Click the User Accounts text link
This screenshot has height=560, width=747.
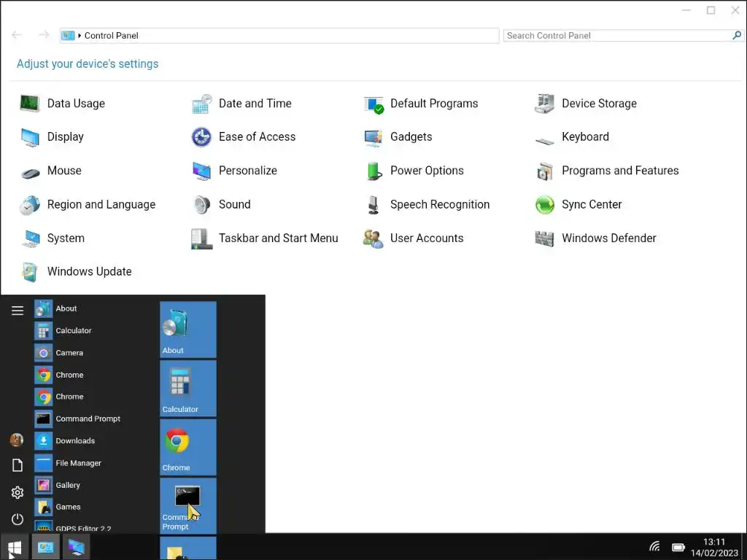[x=427, y=238]
